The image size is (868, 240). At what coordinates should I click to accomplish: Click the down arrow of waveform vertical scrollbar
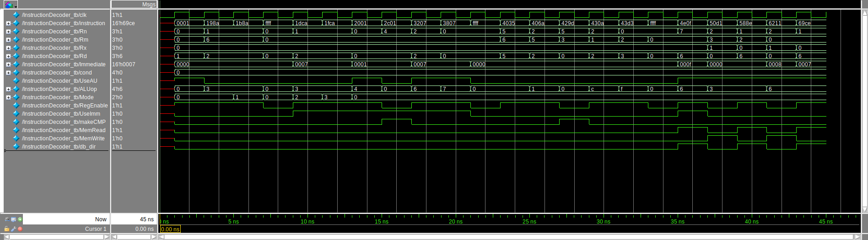[865, 210]
